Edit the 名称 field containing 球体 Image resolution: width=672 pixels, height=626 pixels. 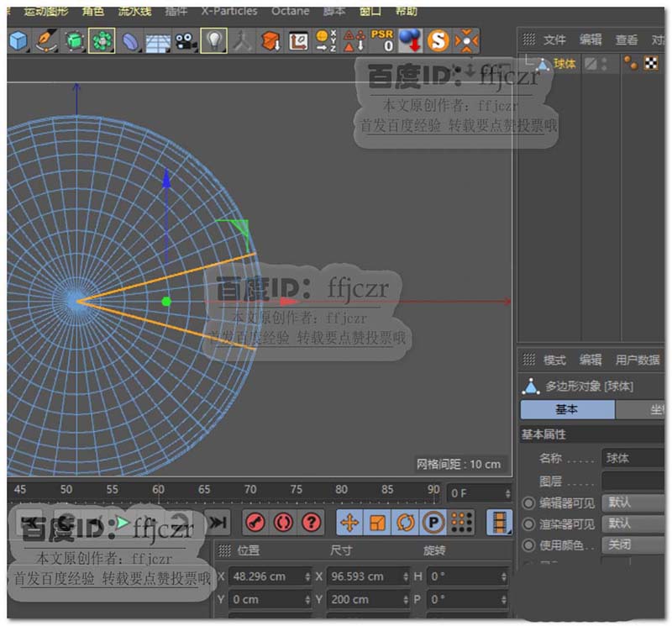633,458
